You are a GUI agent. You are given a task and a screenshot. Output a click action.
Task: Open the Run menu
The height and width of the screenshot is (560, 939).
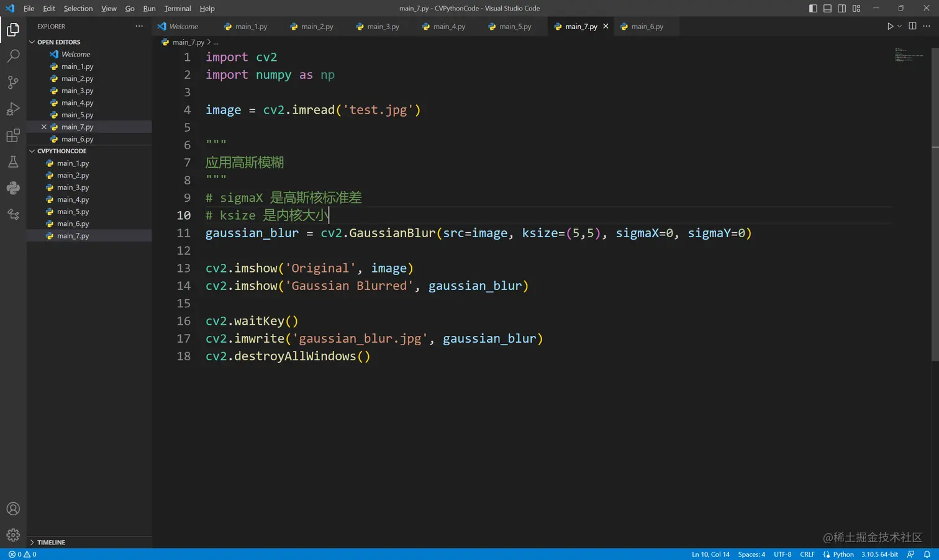pos(149,8)
